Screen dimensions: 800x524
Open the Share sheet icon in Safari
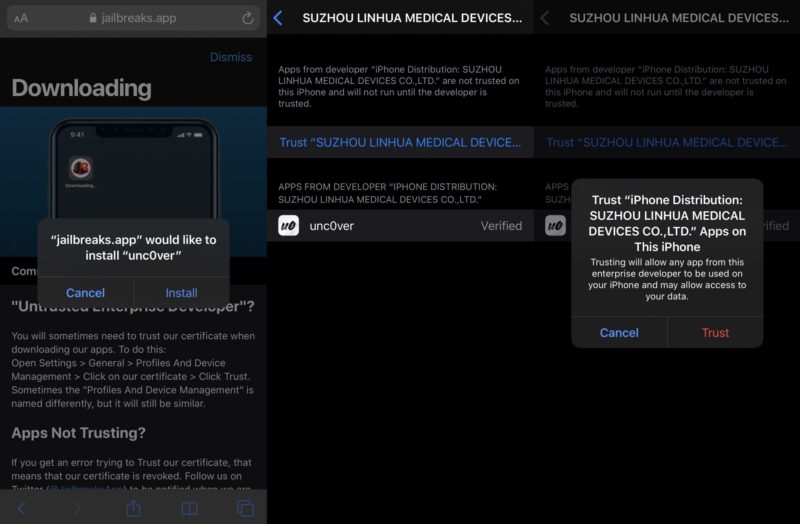[133, 509]
